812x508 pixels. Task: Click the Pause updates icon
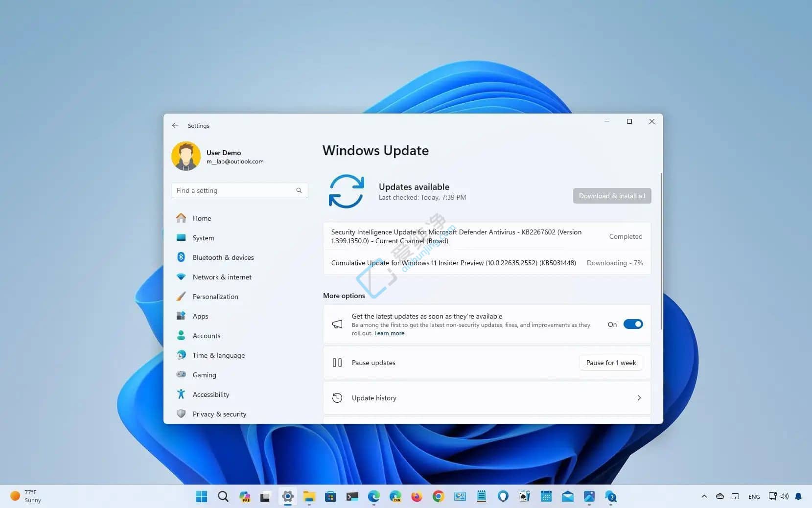coord(337,363)
